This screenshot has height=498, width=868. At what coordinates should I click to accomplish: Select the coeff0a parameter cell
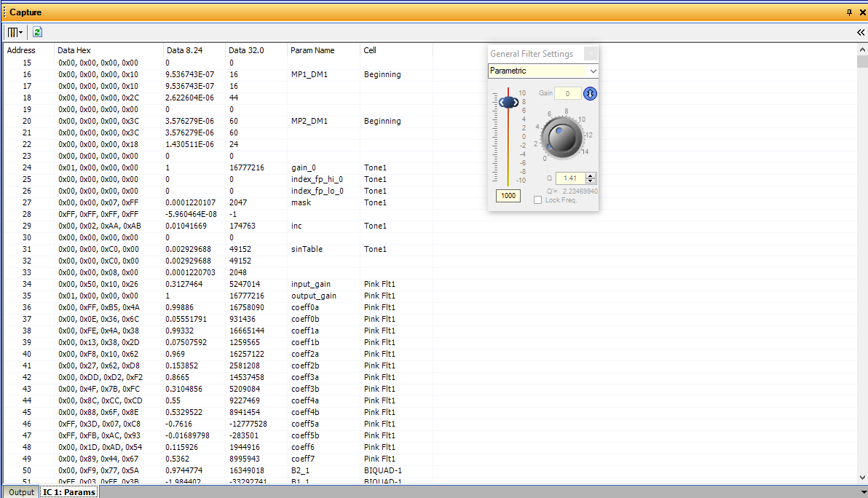click(x=305, y=307)
